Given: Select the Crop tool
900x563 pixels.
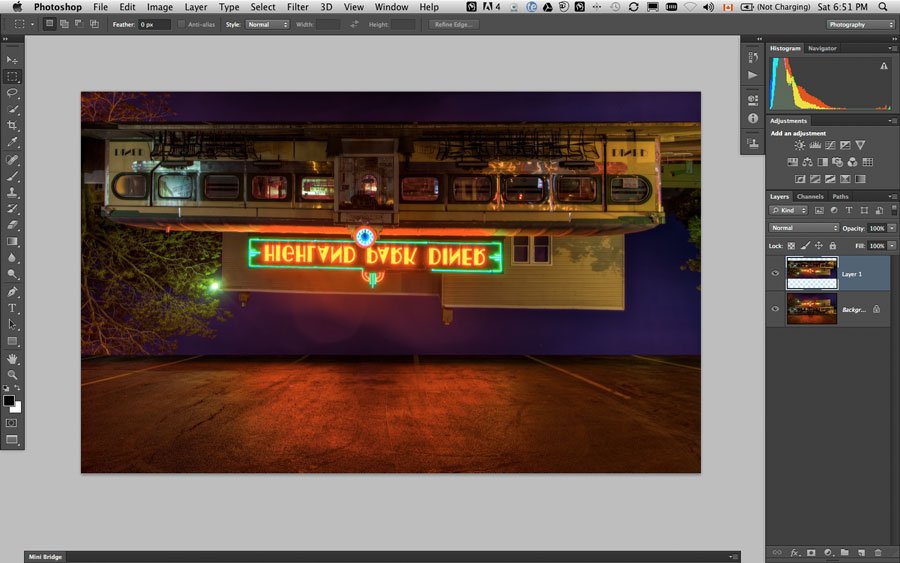Looking at the screenshot, I should 12,125.
